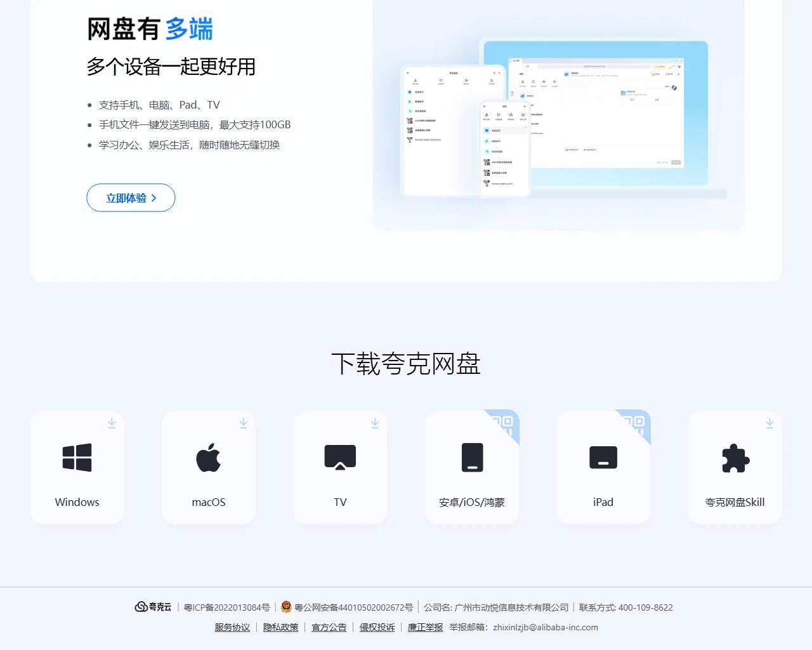Open the 服务协议 link
This screenshot has height=650, width=812.
232,627
